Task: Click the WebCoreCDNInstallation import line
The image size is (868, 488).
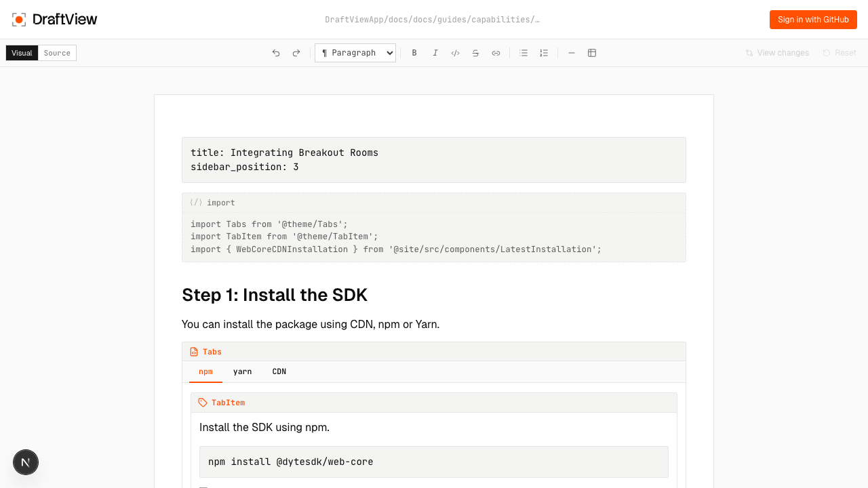Action: click(x=396, y=249)
